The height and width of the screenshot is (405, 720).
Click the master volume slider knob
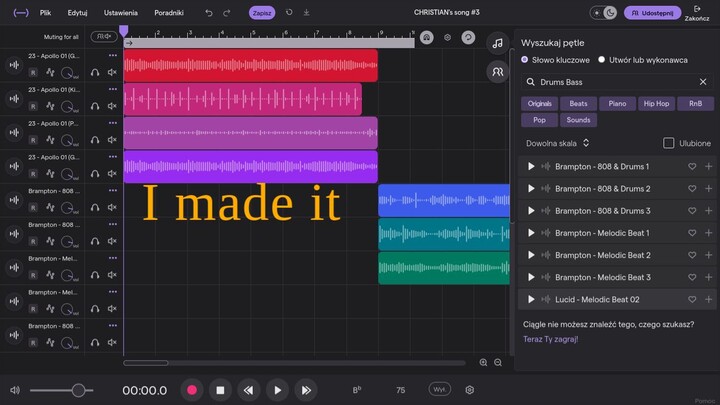click(x=78, y=390)
